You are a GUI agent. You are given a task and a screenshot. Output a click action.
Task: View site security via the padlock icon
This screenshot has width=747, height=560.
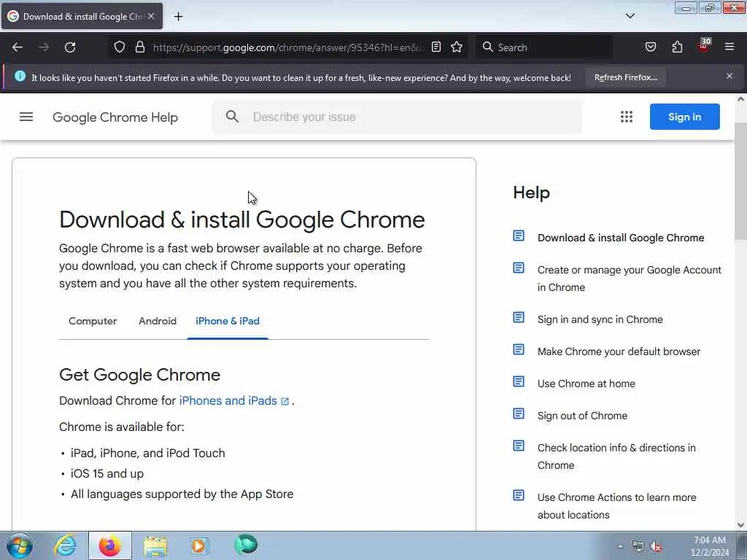click(139, 47)
